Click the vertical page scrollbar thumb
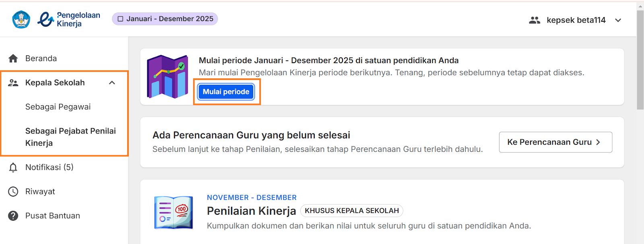Viewport: 644px width, 244px height. [x=640, y=59]
